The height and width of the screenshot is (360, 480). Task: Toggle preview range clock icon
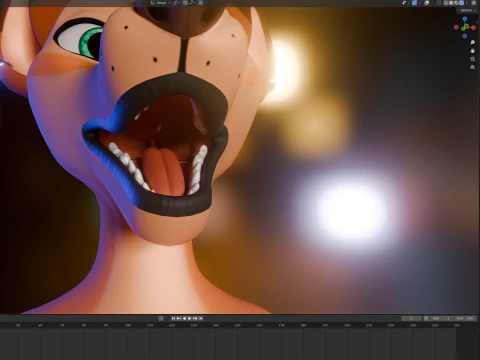coord(426,319)
